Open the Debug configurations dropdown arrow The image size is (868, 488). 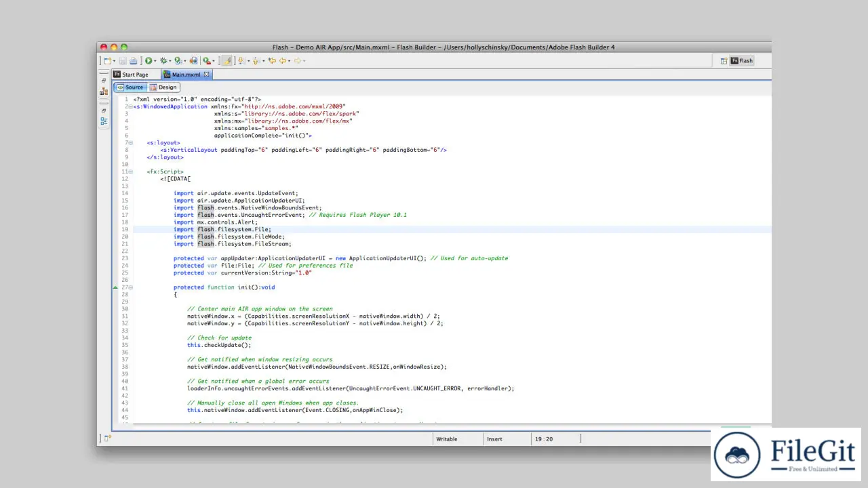point(170,61)
